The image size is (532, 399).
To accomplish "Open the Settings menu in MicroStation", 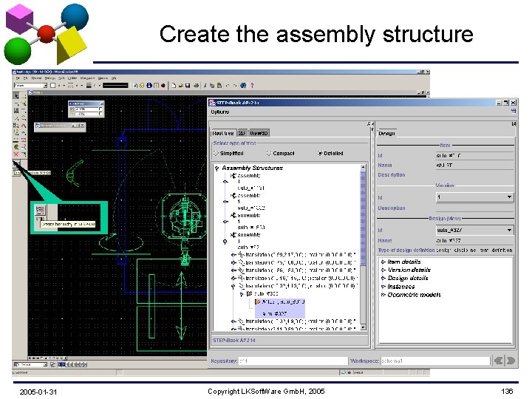I will 50,78.
